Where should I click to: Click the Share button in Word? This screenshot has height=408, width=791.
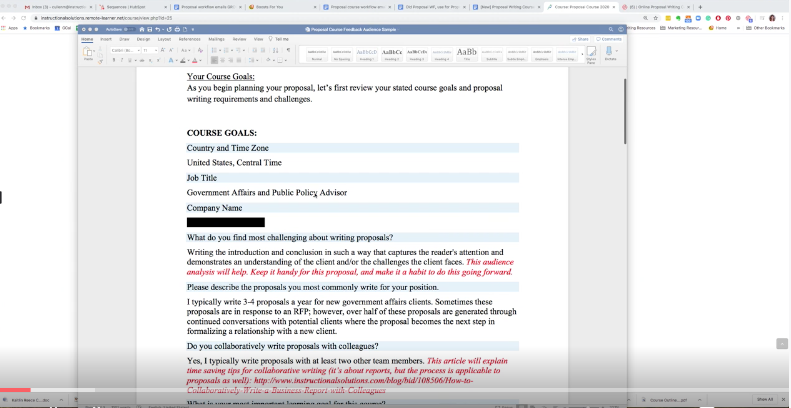click(x=582, y=39)
